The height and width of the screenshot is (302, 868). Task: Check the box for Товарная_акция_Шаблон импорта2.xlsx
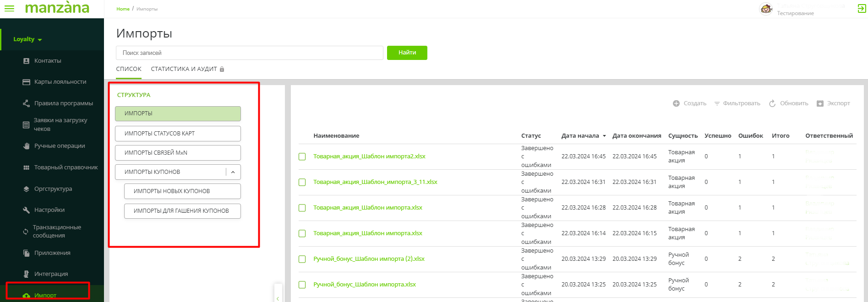(302, 156)
